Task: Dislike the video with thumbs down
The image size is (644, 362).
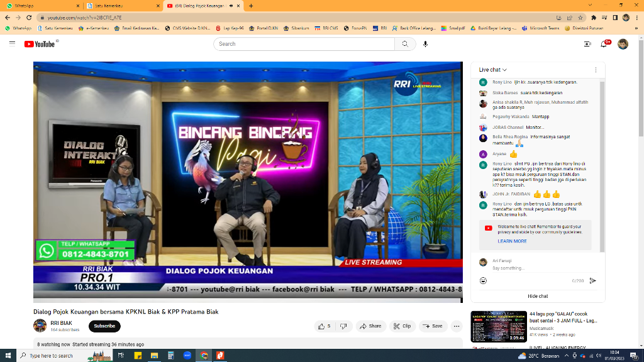Action: [x=343, y=326]
